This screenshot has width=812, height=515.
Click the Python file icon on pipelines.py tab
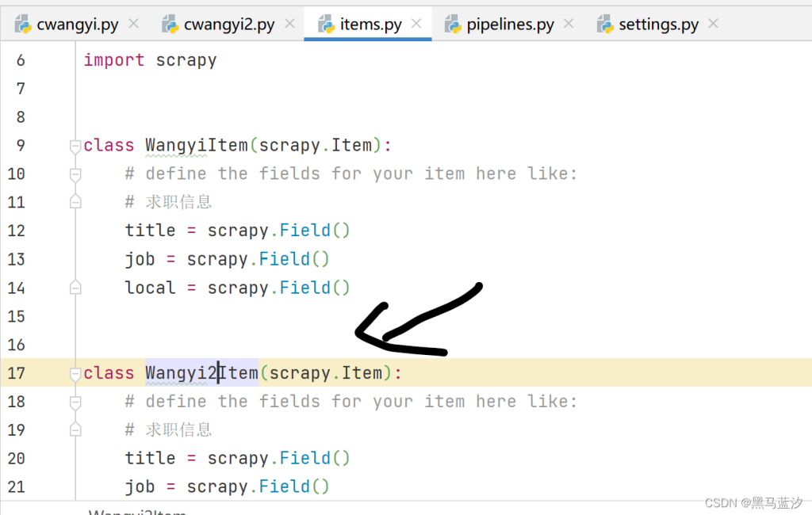[x=453, y=25]
